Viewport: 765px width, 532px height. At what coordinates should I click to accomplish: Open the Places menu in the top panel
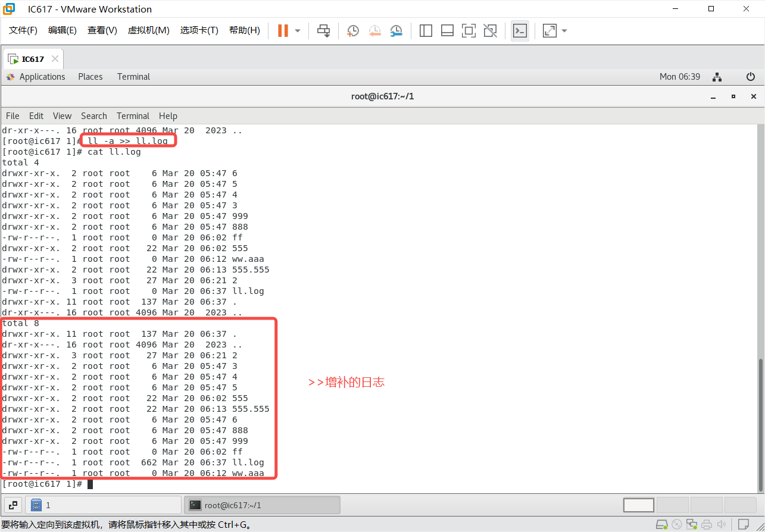point(90,77)
